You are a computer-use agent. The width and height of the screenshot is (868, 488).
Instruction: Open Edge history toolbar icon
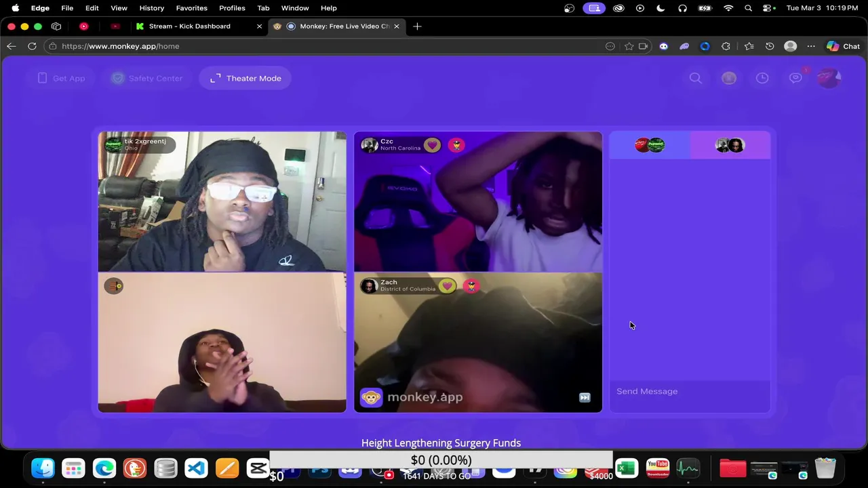(x=770, y=46)
